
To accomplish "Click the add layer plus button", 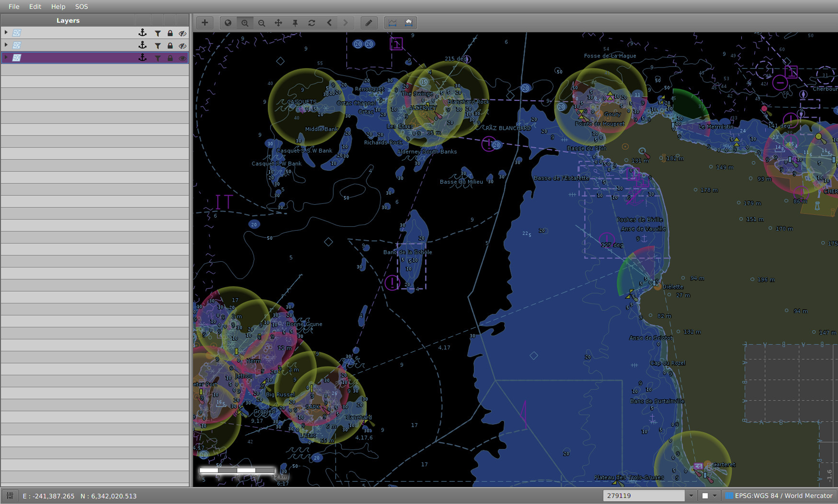I will [x=204, y=22].
